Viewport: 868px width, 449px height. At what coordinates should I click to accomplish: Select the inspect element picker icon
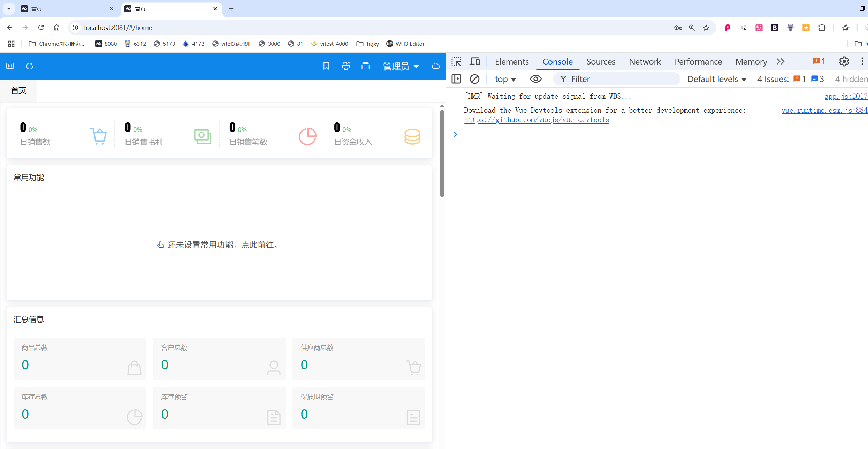(456, 62)
